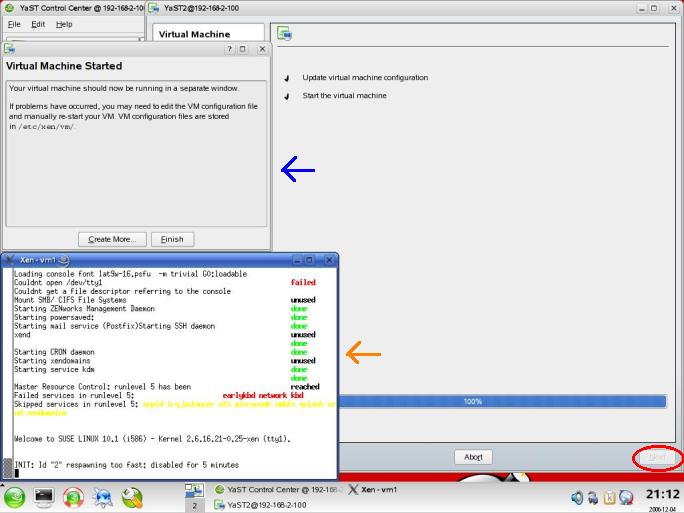Viewport: 684px width, 513px height.
Task: Open the Edit menu in YaST Control Center
Action: point(38,24)
